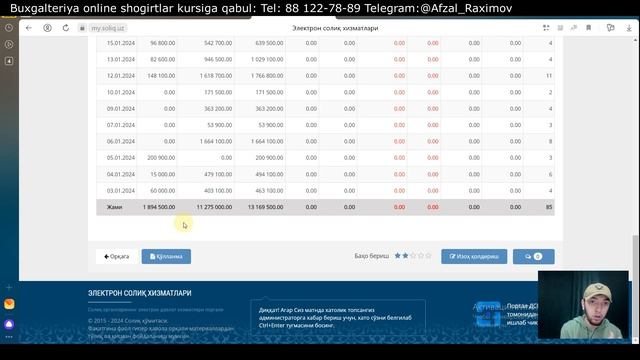Rate with the third star
This screenshot has height=360, width=640.
pyautogui.click(x=413, y=256)
